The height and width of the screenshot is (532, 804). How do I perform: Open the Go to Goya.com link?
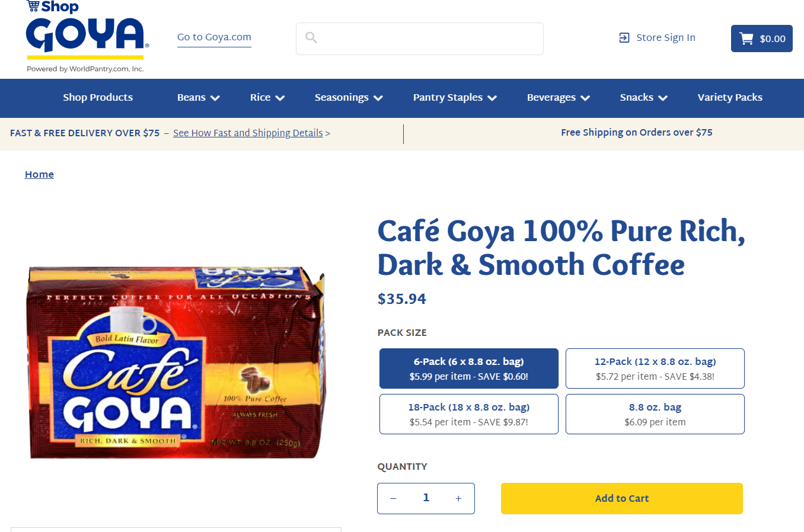tap(214, 37)
